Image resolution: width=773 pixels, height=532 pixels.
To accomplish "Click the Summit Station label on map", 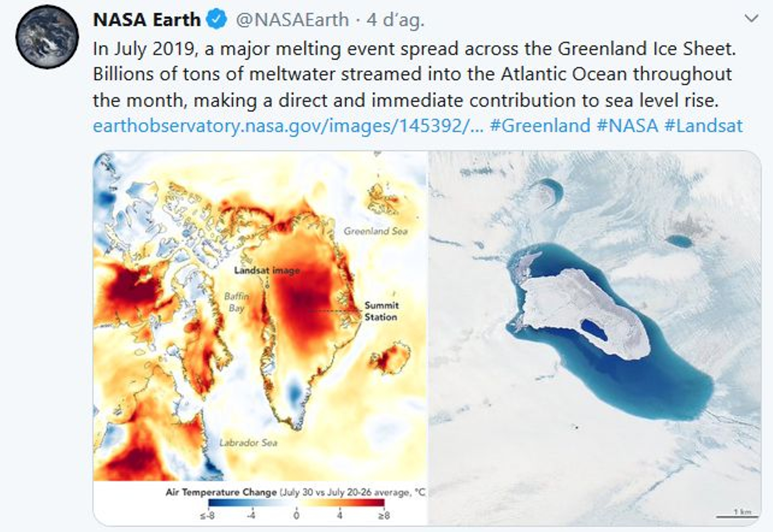I will click(381, 311).
